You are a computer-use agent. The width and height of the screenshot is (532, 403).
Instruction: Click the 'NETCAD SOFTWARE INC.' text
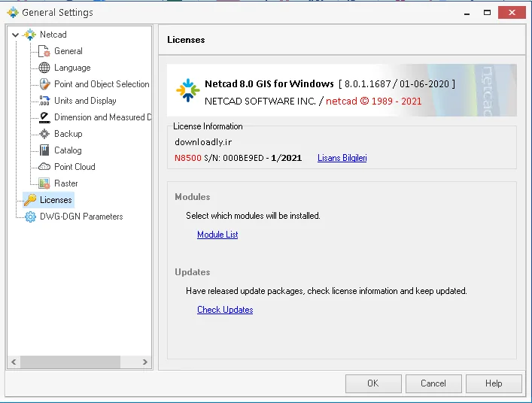click(x=260, y=101)
